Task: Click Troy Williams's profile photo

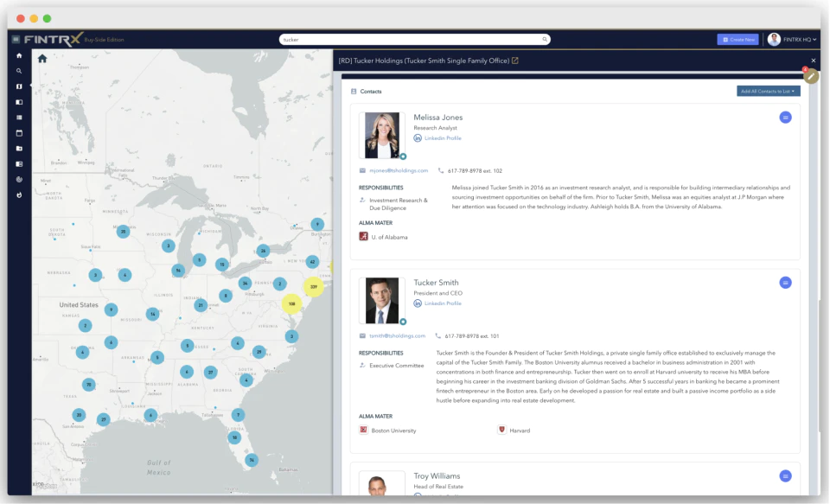Action: (x=381, y=483)
